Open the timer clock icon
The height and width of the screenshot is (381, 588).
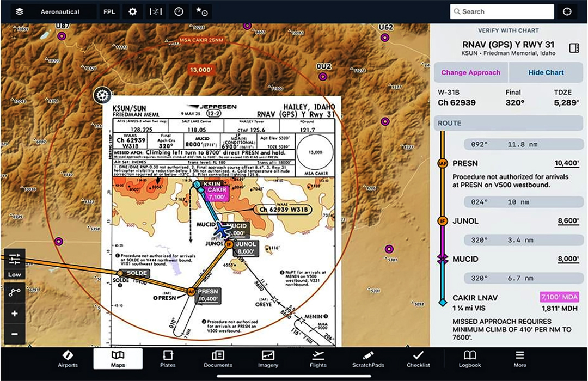pyautogui.click(x=179, y=11)
